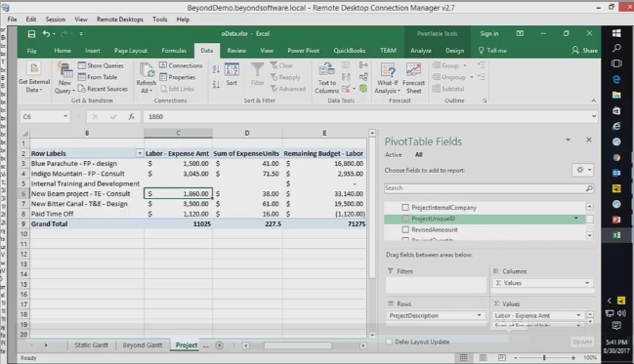The width and height of the screenshot is (634, 364).
Task: Sort A to Z ascending icon
Action: coord(216,69)
